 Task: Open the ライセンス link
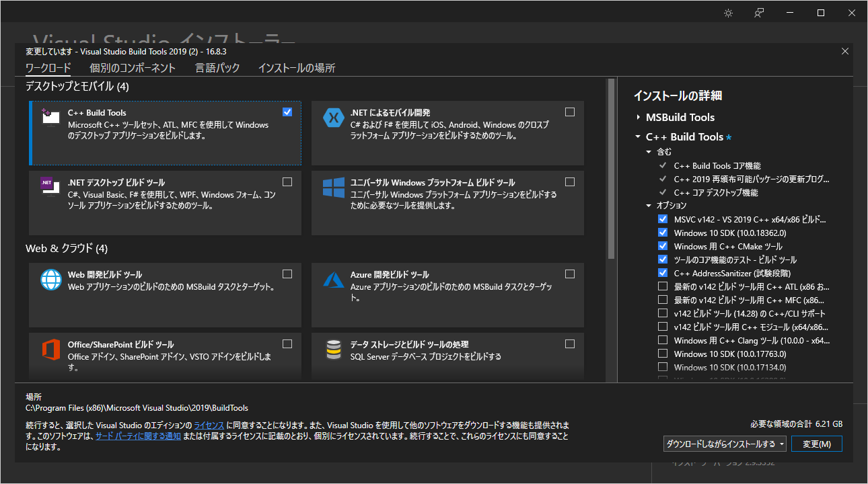coord(209,426)
